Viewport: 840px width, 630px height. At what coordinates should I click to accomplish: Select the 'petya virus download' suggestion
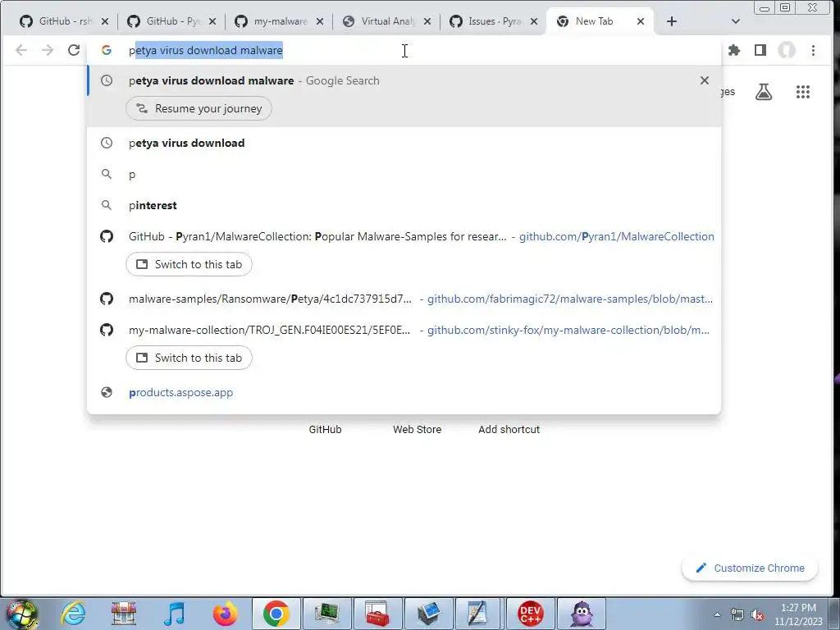pos(404,143)
